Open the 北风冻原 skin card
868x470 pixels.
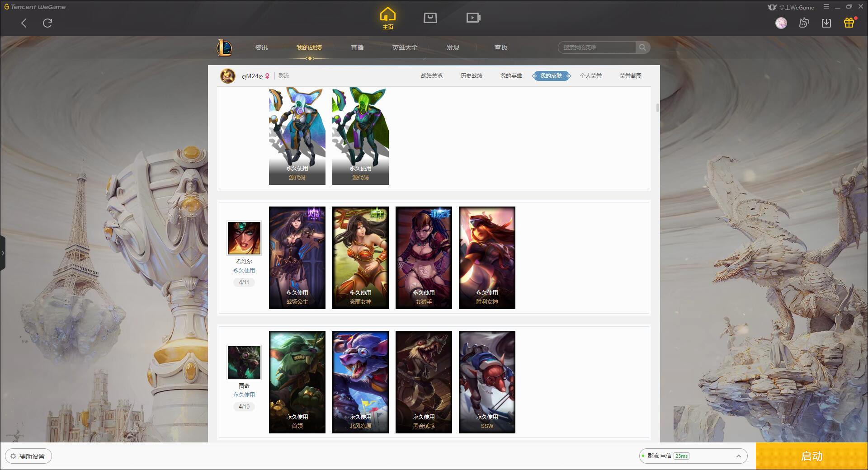tap(360, 382)
